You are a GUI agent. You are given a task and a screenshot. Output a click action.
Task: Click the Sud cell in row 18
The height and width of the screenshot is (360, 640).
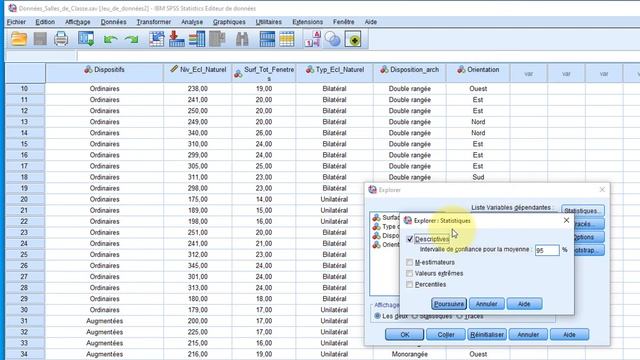pos(478,177)
